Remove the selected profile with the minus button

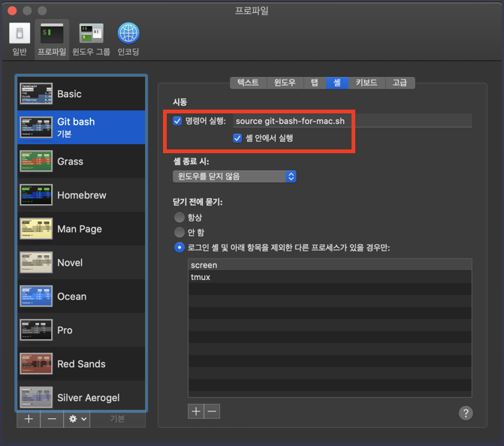[52, 419]
